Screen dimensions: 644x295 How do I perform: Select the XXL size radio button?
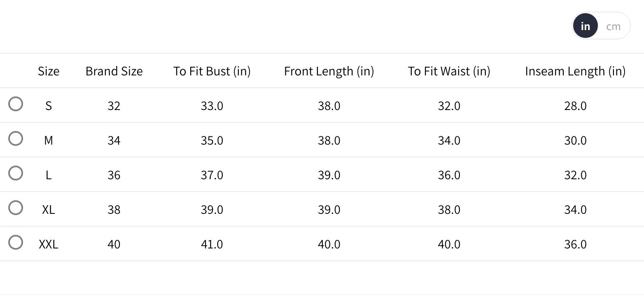coord(16,242)
